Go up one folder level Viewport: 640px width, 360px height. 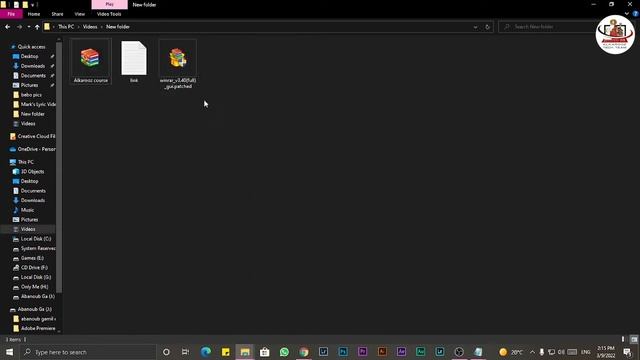[37, 27]
